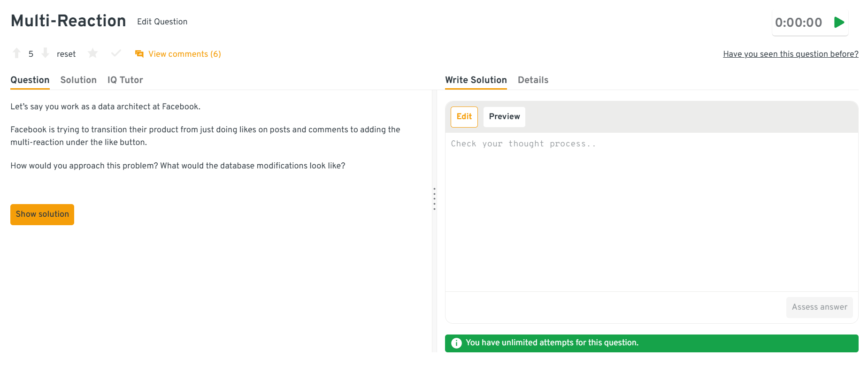Click the info icon in the green banner
868x365 pixels.
456,343
